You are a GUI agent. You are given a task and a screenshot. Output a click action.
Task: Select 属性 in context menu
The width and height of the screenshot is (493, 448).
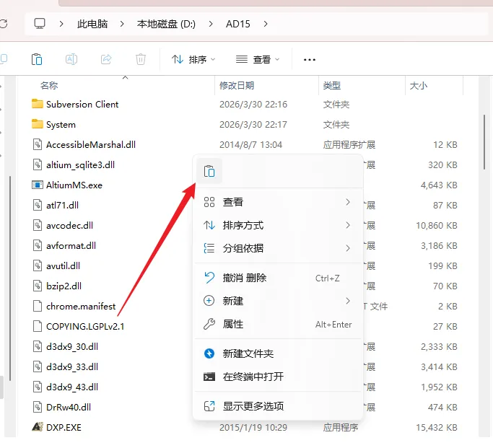tap(278, 324)
